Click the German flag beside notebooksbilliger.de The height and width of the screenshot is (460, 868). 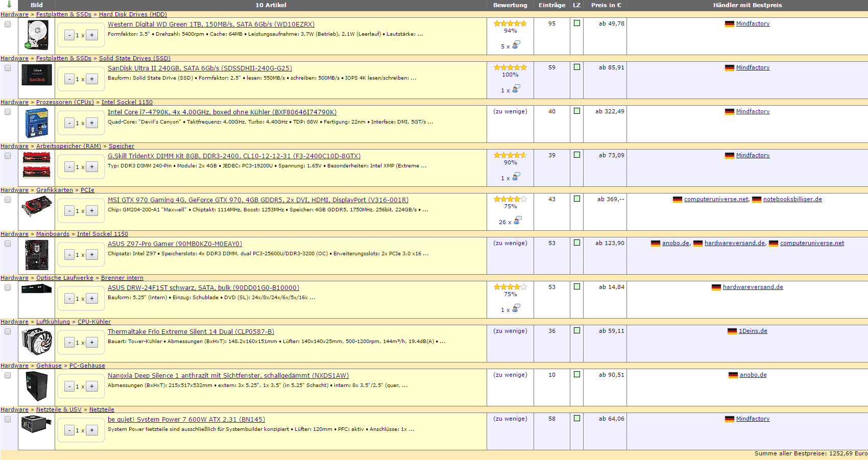click(757, 200)
